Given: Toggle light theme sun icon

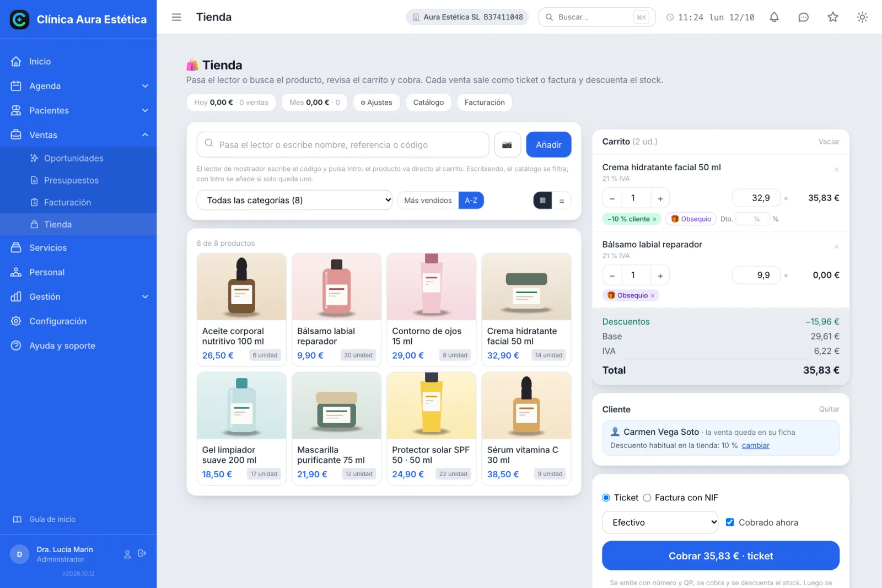Looking at the screenshot, I should (x=862, y=17).
